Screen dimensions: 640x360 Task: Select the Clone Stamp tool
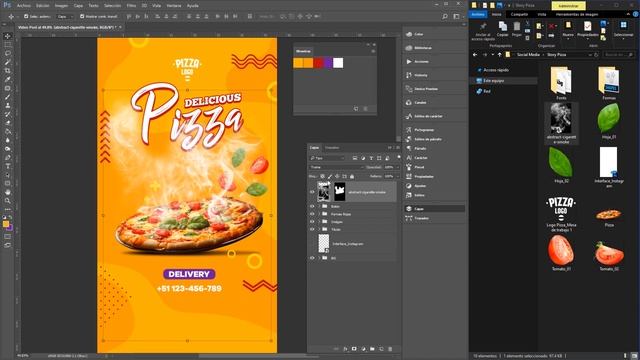click(x=7, y=105)
